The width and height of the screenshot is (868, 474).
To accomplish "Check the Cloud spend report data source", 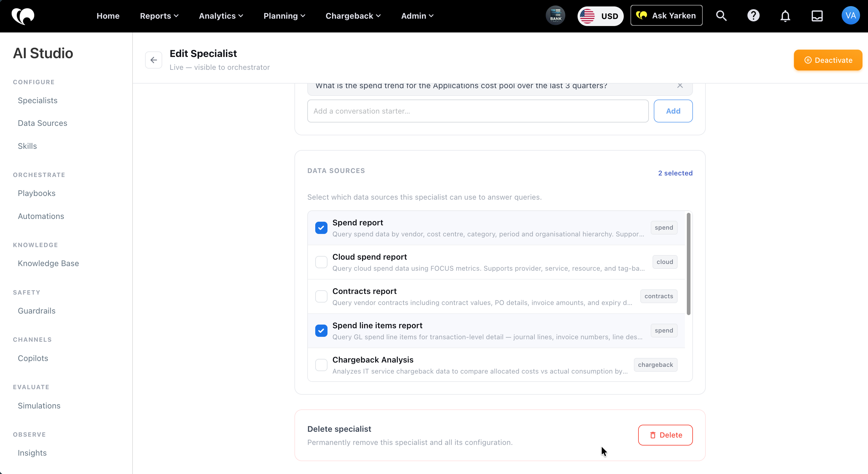I will point(321,262).
